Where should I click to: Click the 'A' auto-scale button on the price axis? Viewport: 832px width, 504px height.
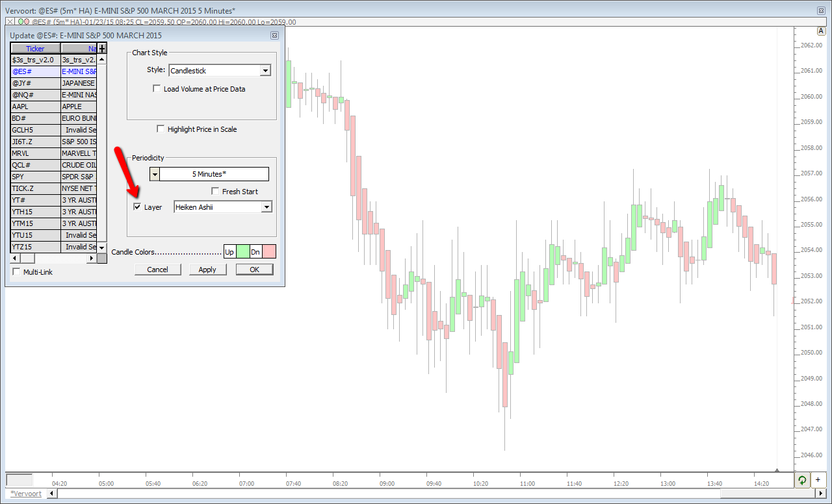point(821,31)
